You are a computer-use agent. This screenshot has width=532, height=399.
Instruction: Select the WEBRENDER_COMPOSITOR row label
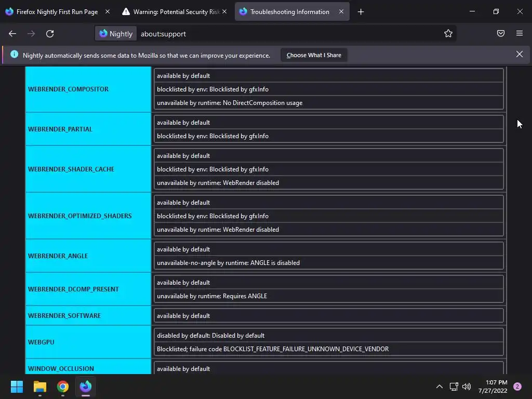point(68,89)
